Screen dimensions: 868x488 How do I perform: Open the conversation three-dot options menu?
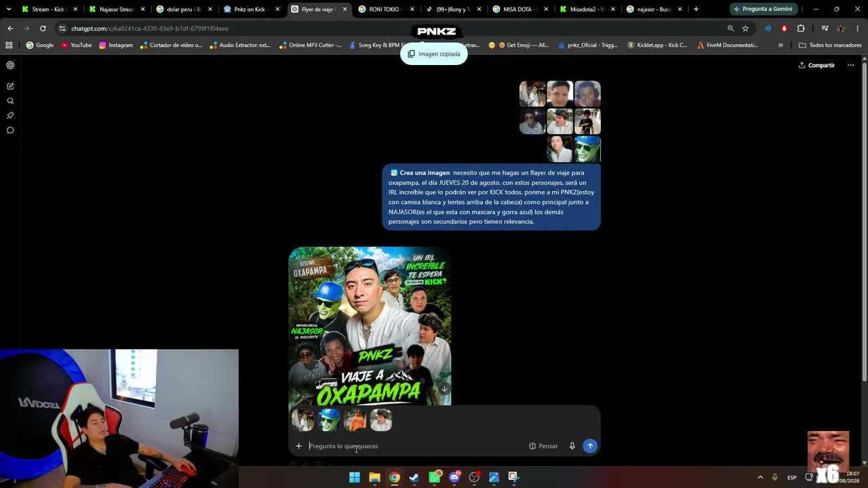[x=850, y=65]
